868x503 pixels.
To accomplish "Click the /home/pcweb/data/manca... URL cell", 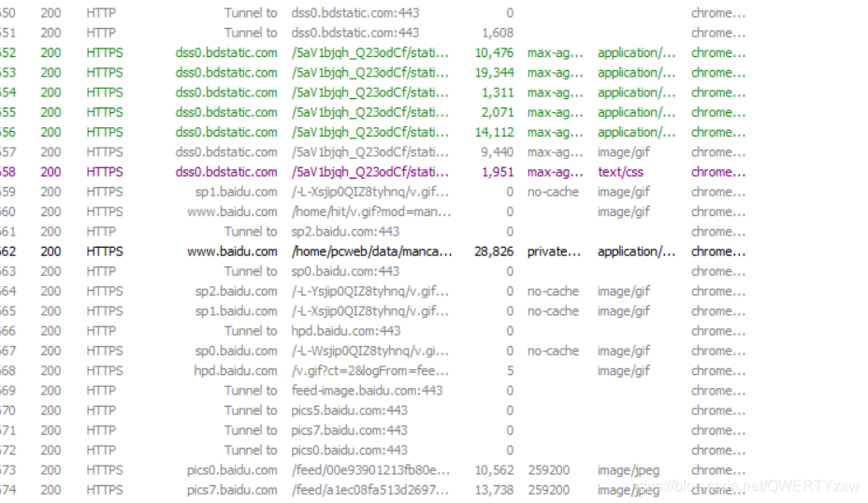I will click(x=371, y=251).
